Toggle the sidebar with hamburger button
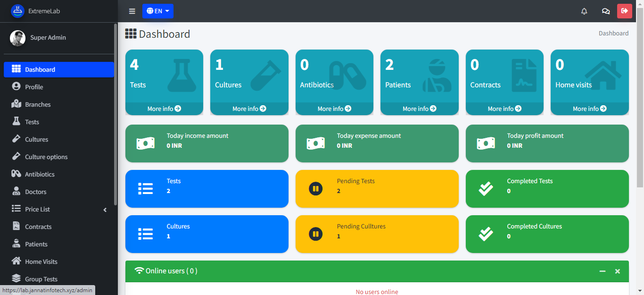The width and height of the screenshot is (644, 295). pos(132,11)
